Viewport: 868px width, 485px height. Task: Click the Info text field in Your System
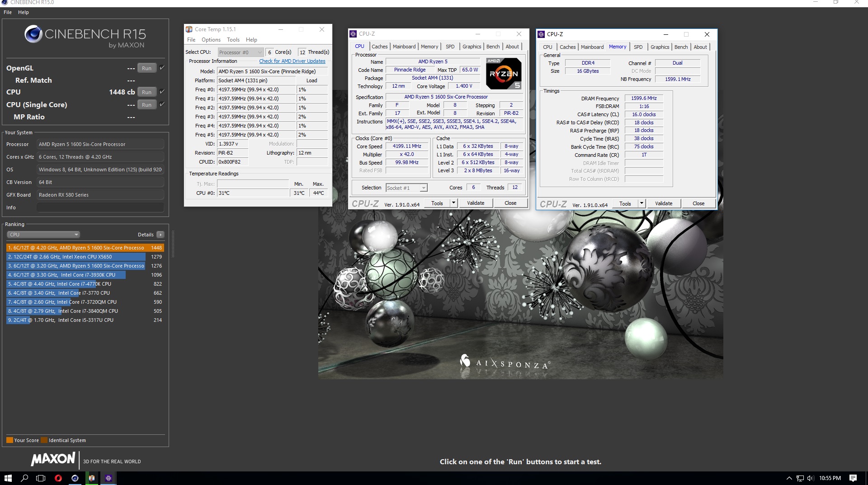click(100, 207)
